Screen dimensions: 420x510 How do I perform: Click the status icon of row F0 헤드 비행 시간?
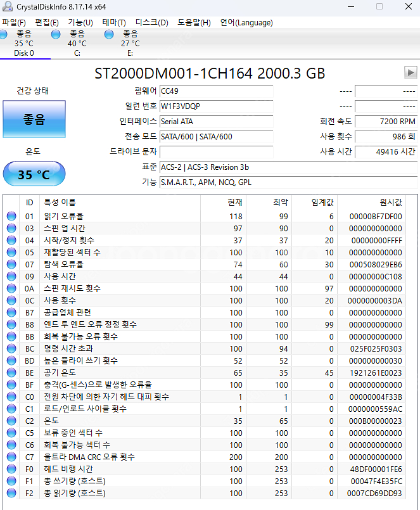click(11, 469)
